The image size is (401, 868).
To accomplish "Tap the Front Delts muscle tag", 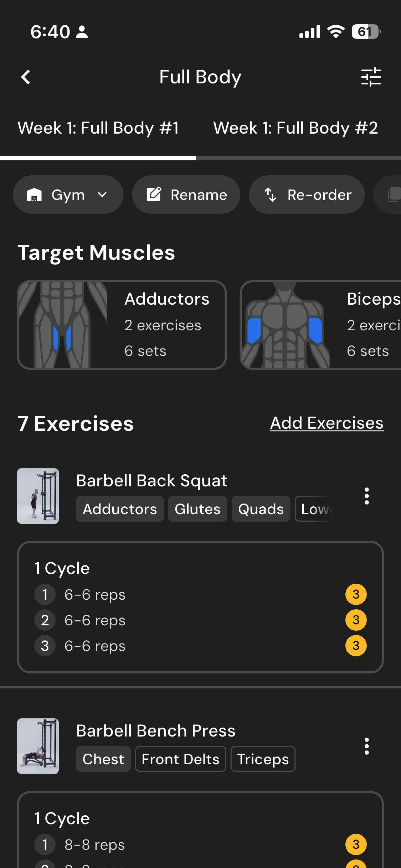I will click(x=180, y=759).
